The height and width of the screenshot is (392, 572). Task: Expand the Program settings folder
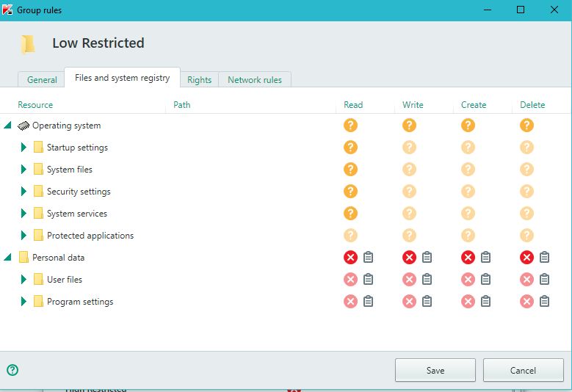click(23, 302)
